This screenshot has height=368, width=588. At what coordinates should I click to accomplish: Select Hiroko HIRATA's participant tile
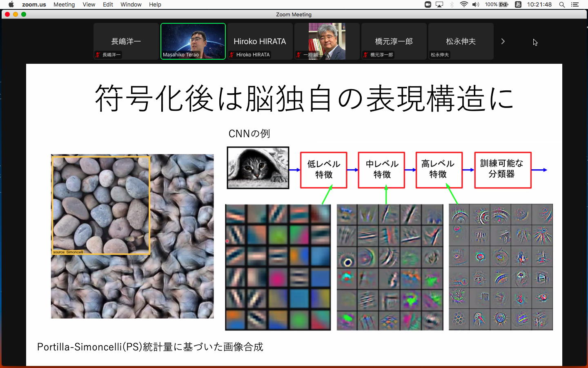pos(260,41)
